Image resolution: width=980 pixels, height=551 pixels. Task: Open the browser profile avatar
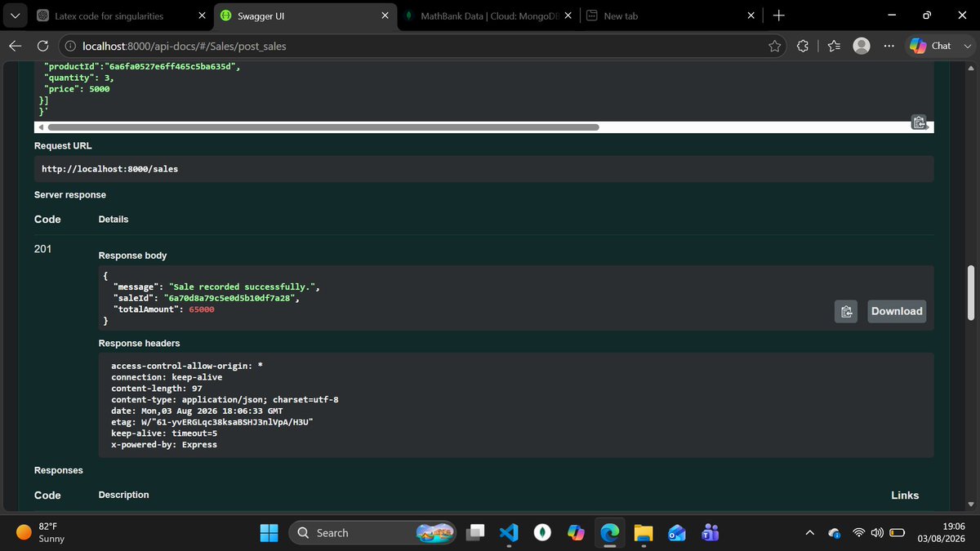[861, 46]
